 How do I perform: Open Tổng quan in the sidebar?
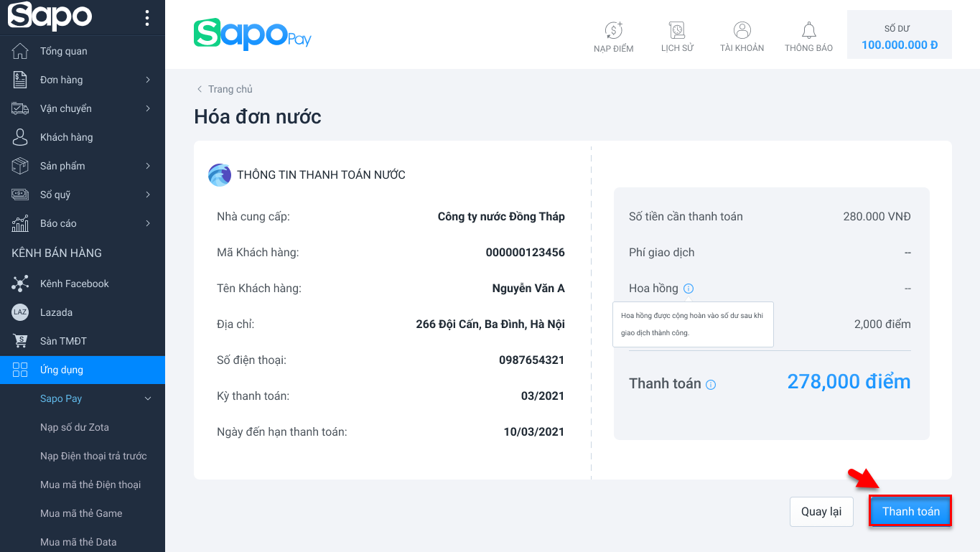[63, 51]
